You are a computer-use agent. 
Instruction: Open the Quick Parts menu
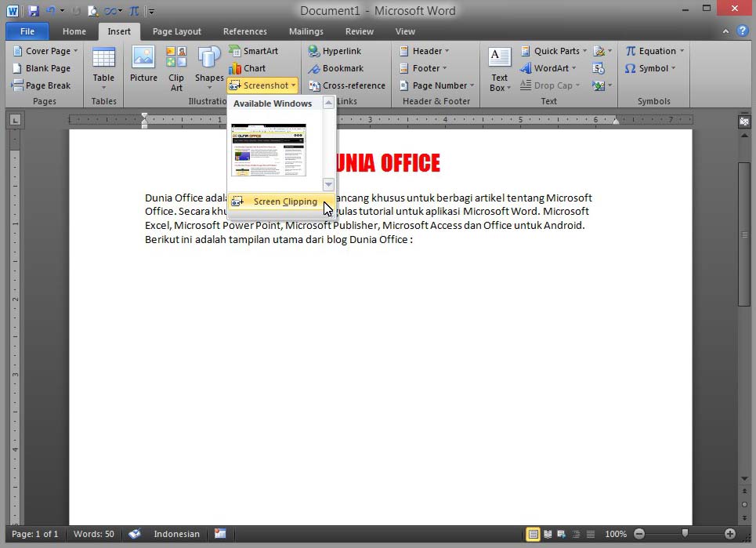[x=554, y=51]
